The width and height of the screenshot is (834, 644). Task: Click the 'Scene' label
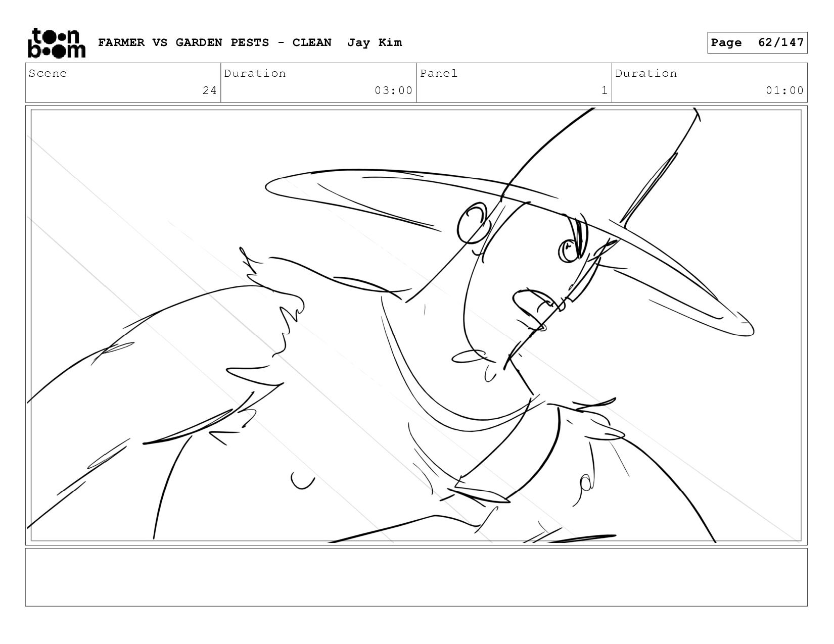pyautogui.click(x=48, y=73)
